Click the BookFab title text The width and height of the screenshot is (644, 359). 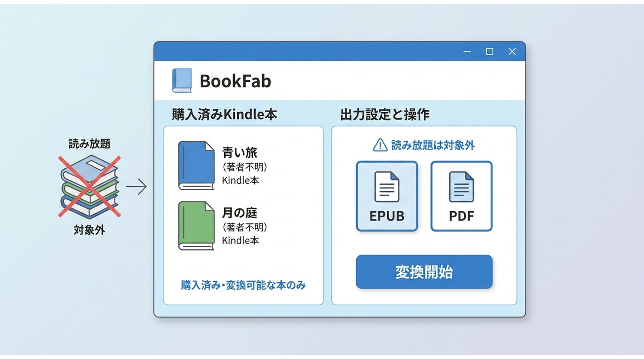coord(235,81)
